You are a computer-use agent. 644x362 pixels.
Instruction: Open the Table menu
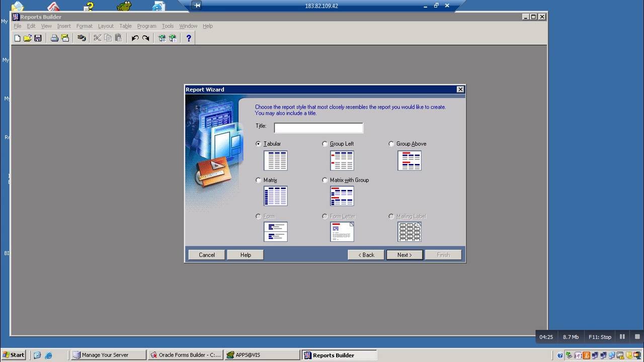point(125,26)
